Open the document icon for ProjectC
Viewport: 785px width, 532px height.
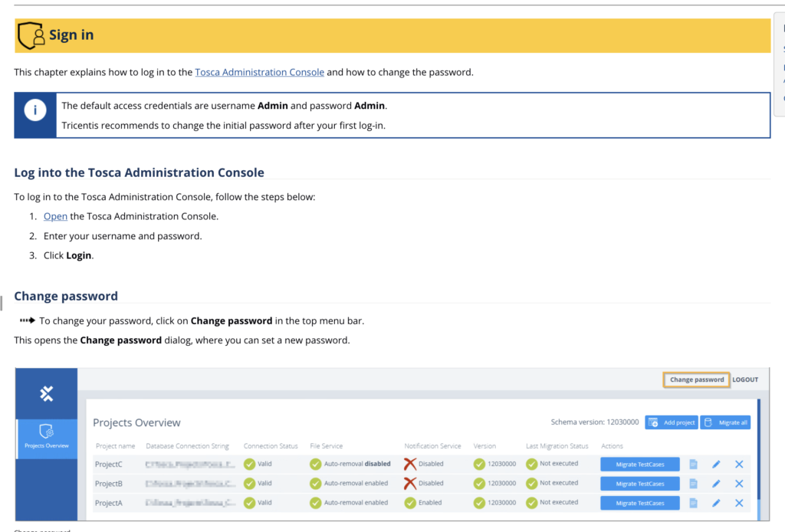[x=693, y=465]
